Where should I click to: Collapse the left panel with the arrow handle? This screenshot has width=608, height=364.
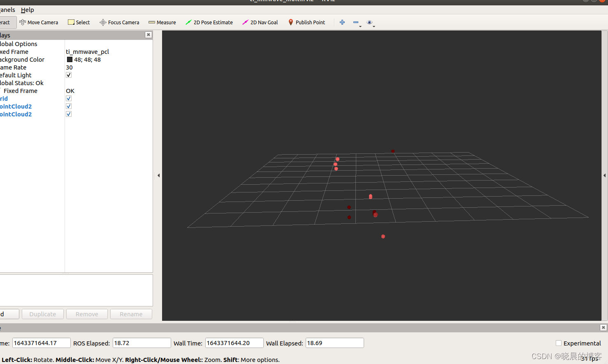[x=158, y=176]
